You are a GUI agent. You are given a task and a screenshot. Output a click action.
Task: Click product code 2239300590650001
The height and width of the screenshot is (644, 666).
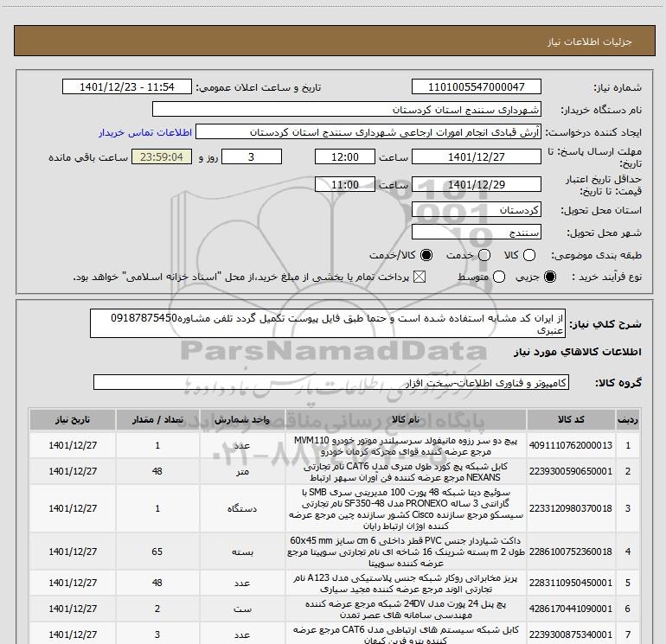click(571, 471)
